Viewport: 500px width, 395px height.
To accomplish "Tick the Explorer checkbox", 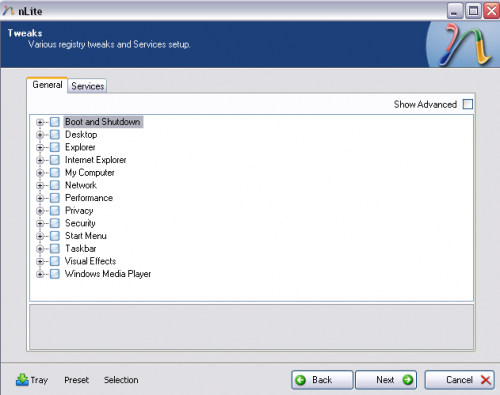I will pyautogui.click(x=55, y=147).
